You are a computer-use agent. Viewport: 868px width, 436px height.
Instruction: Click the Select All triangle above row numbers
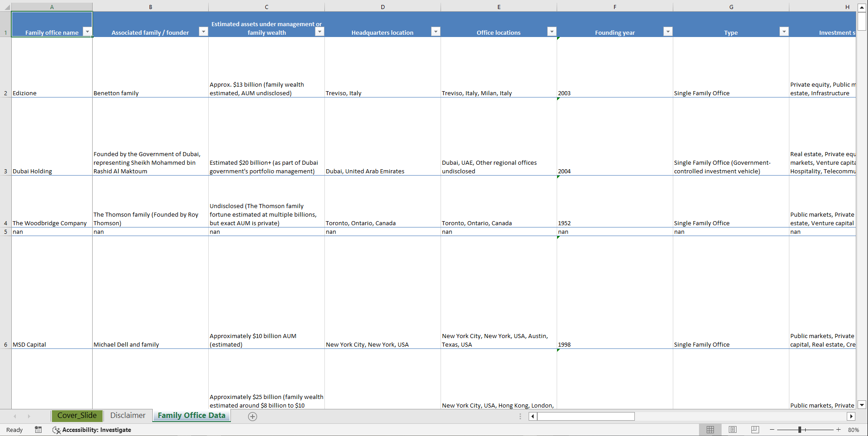(5, 7)
